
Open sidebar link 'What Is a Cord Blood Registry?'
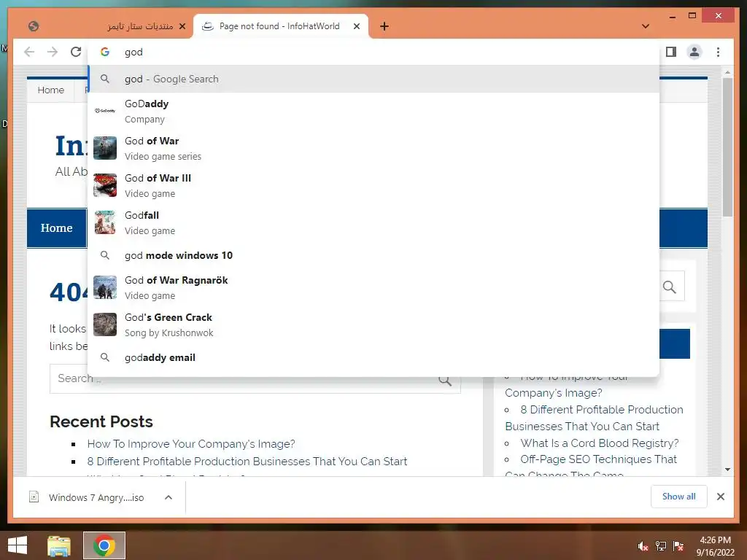[x=600, y=443]
